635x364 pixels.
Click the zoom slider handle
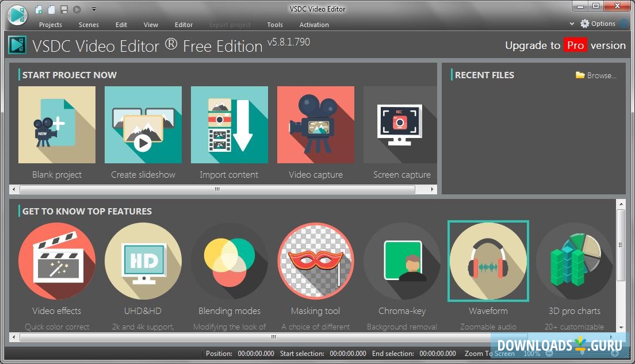click(x=582, y=354)
